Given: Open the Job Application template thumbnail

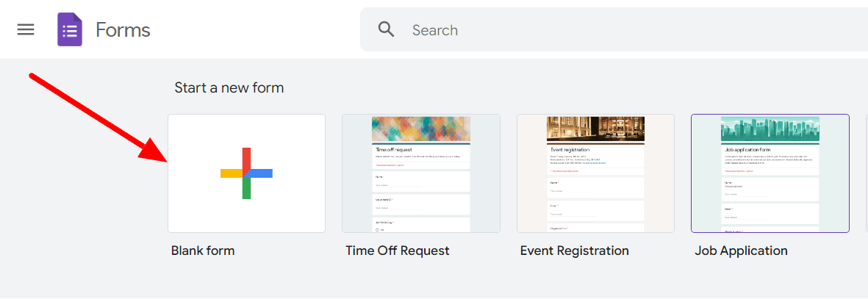Looking at the screenshot, I should click(770, 173).
